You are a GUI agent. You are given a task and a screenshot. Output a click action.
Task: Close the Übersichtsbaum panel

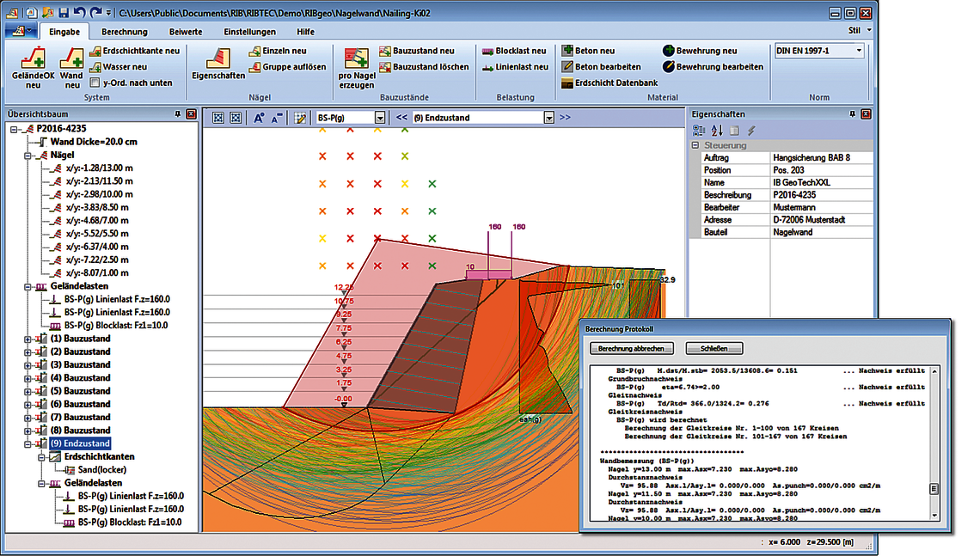191,114
